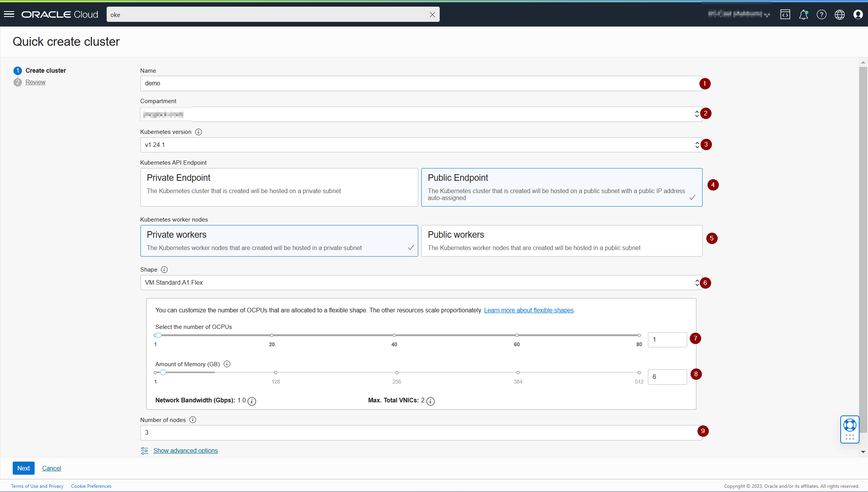Viewport: 868px width, 492px height.
Task: Select the Private workers option
Action: click(279, 240)
